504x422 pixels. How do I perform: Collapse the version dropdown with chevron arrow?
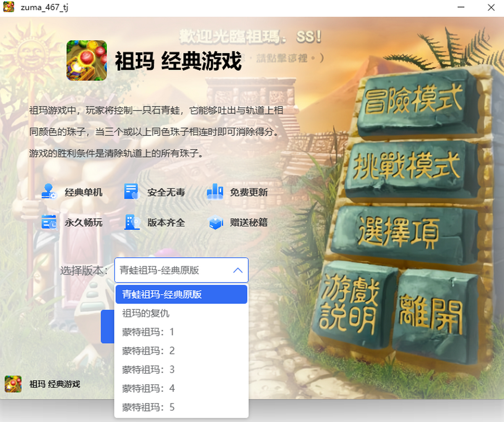coord(238,270)
